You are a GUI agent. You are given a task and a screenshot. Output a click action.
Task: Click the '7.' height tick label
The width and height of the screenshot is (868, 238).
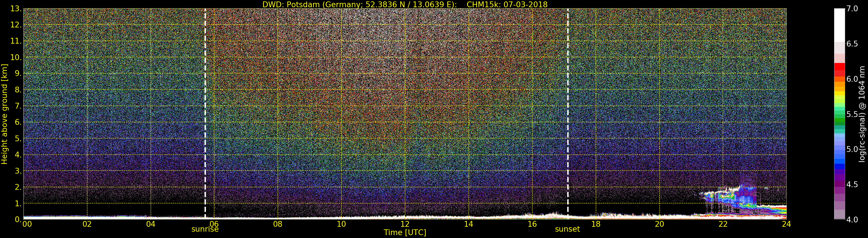(18, 106)
